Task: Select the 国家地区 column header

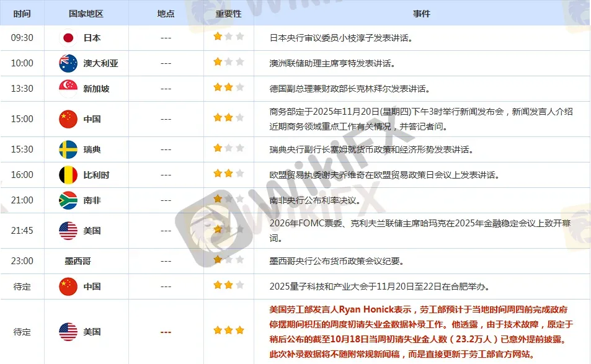Action: point(87,13)
